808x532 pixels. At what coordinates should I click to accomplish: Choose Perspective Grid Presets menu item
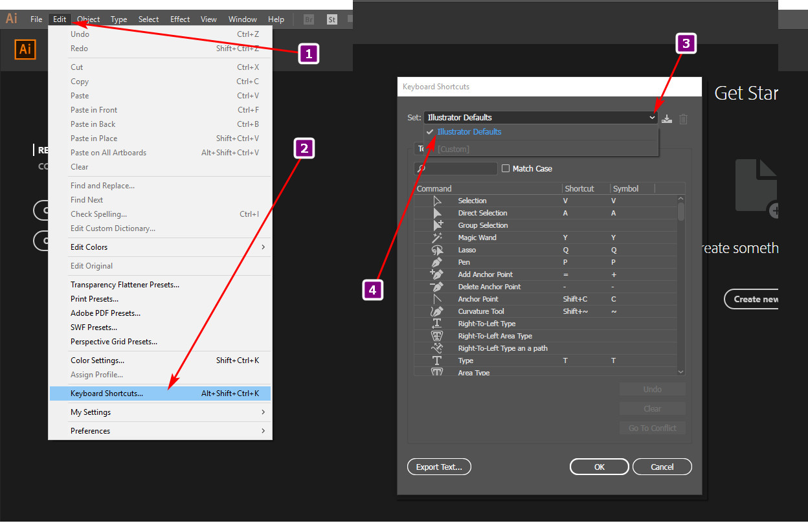point(161,342)
